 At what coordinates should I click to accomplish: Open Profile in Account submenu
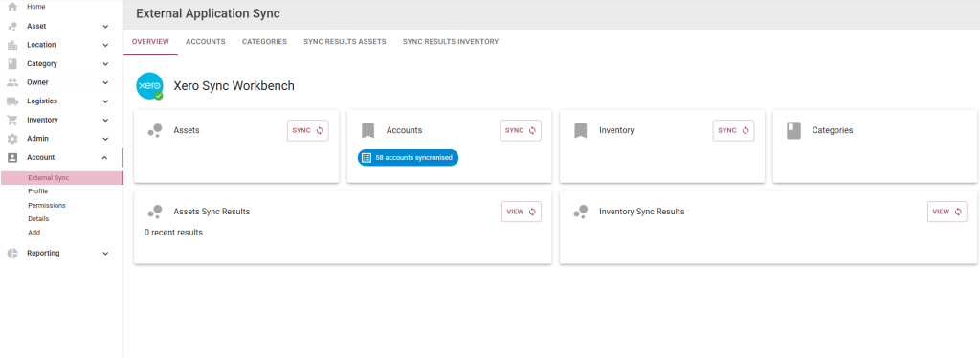pyautogui.click(x=38, y=191)
